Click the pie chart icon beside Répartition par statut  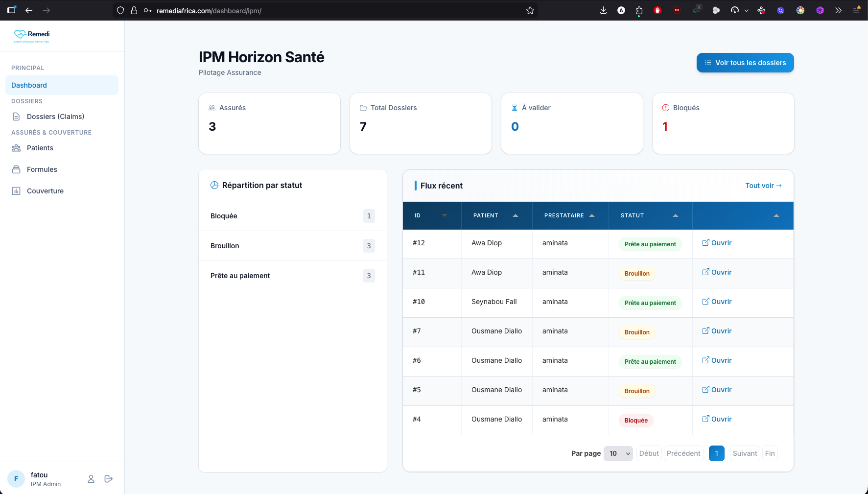pos(214,185)
